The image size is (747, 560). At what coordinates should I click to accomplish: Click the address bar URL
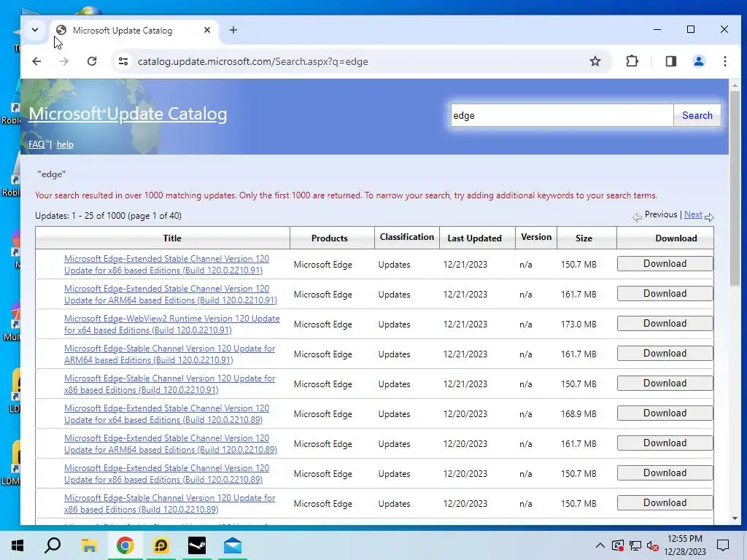[252, 61]
